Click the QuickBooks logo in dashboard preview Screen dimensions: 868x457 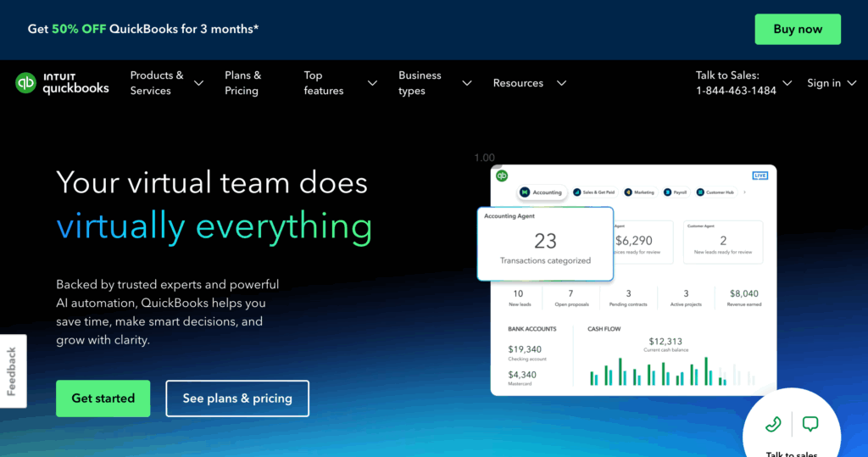(502, 176)
